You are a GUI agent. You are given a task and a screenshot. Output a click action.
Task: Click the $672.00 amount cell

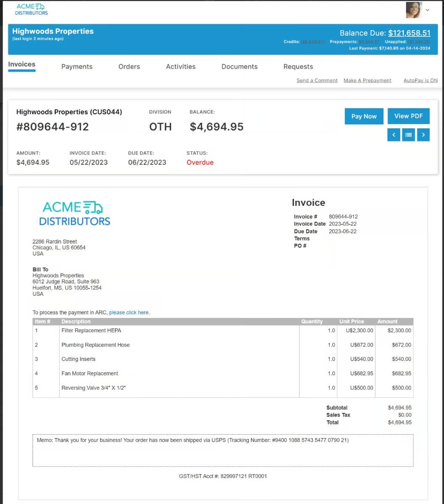click(x=402, y=345)
